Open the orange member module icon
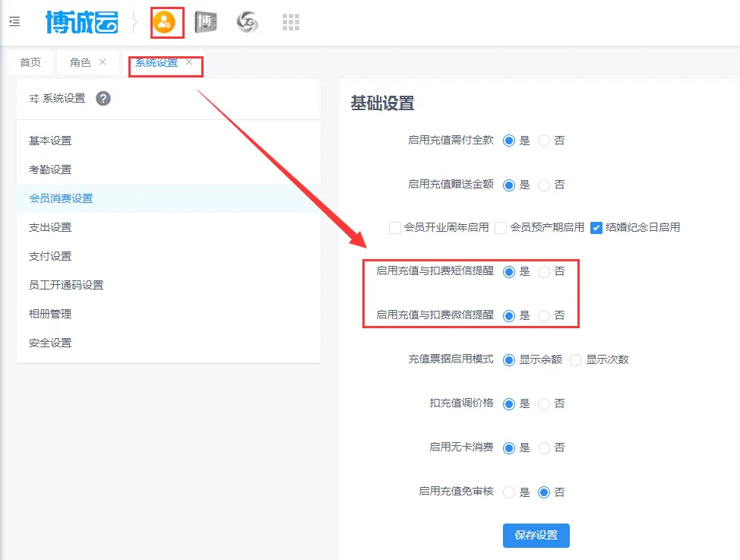740x560 pixels. (163, 23)
